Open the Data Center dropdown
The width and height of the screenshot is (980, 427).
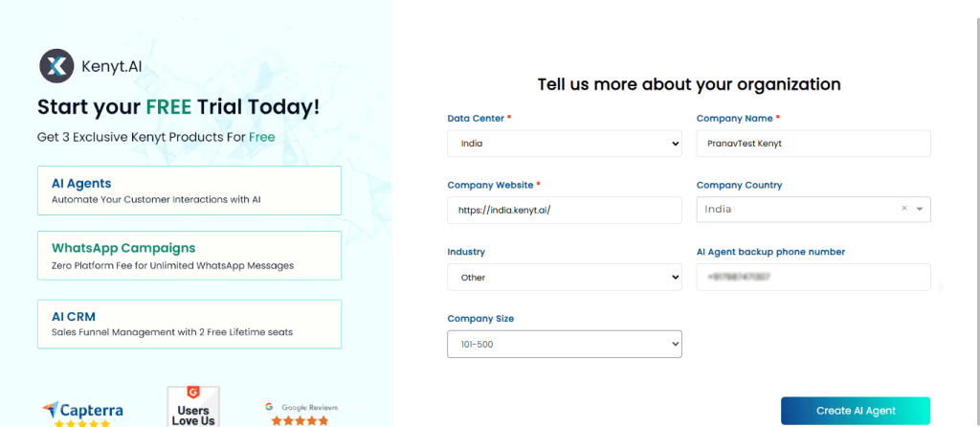[565, 144]
